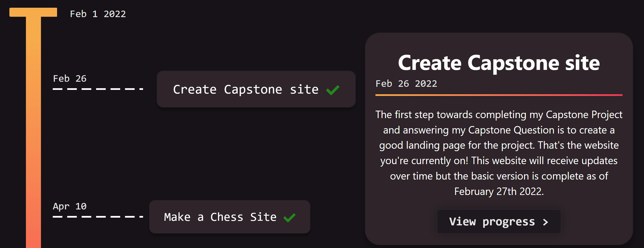Select the Make a Chess Site milestone card
This screenshot has height=248, width=644.
[x=230, y=217]
